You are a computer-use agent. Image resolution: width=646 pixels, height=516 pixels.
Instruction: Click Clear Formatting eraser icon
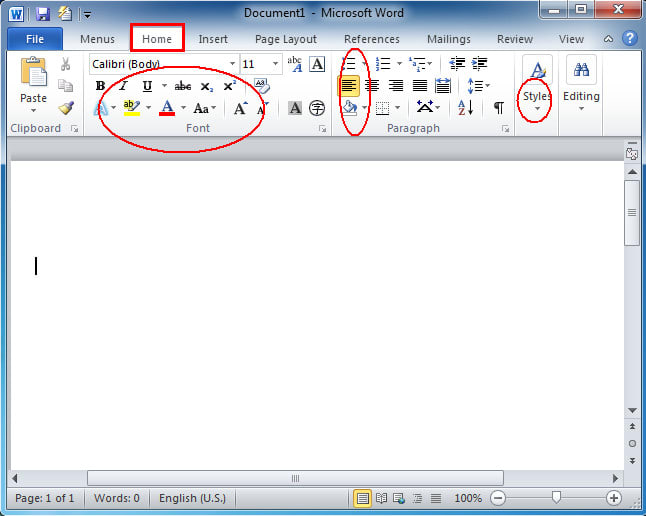coord(261,86)
